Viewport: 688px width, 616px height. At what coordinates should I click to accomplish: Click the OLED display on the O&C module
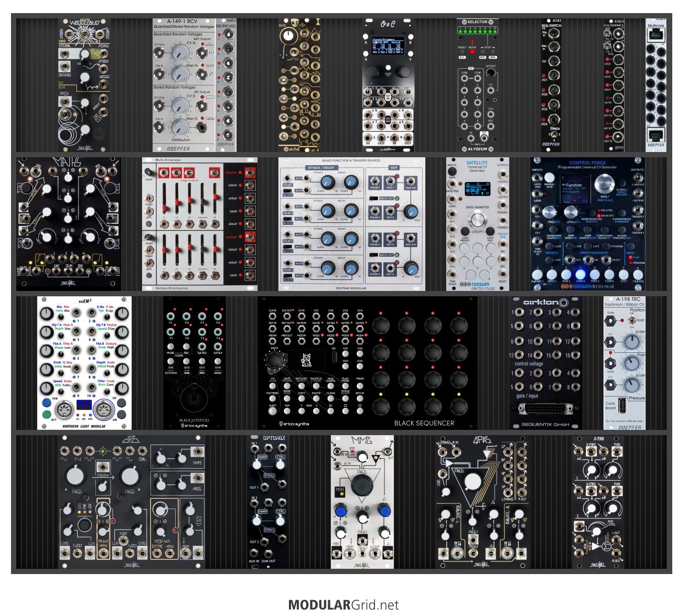388,45
